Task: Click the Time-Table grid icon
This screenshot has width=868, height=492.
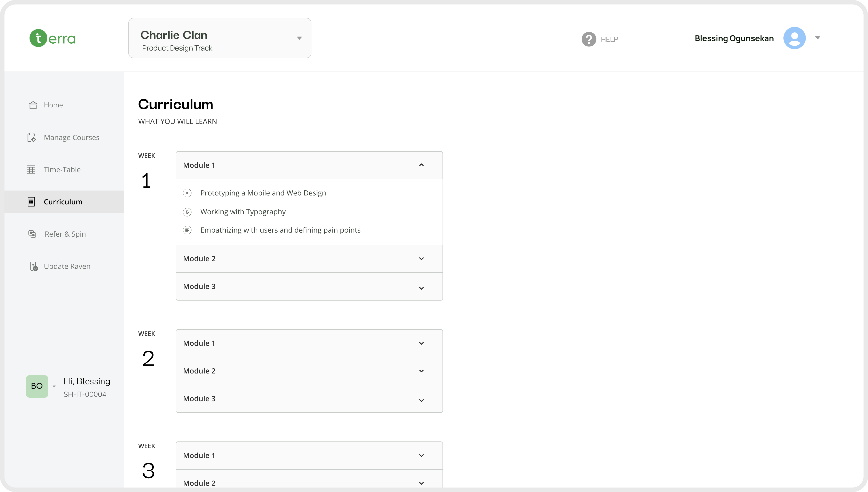Action: 31,170
